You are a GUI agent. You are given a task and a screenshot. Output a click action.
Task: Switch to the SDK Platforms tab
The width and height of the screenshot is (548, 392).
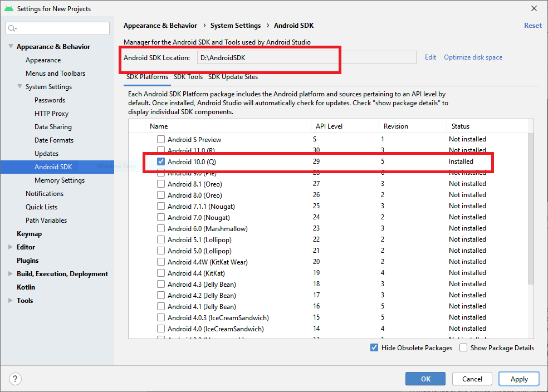pyautogui.click(x=147, y=77)
